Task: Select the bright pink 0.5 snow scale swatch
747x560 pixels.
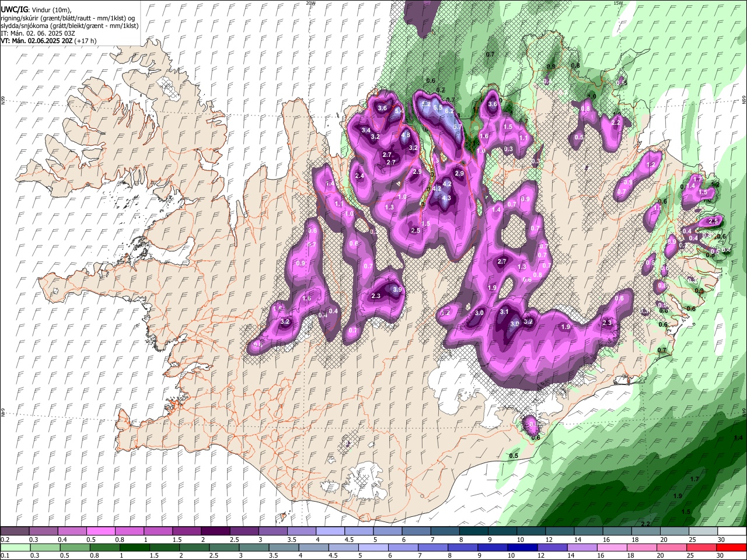Action: pos(100,531)
